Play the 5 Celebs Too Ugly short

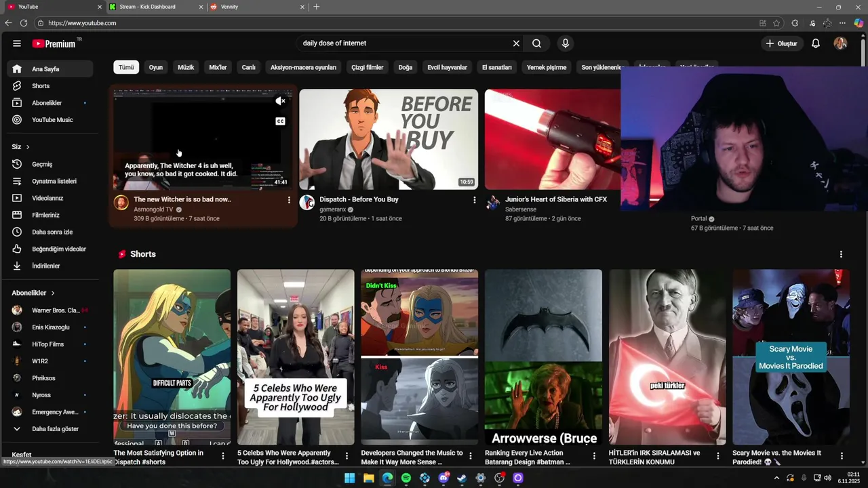coord(296,357)
